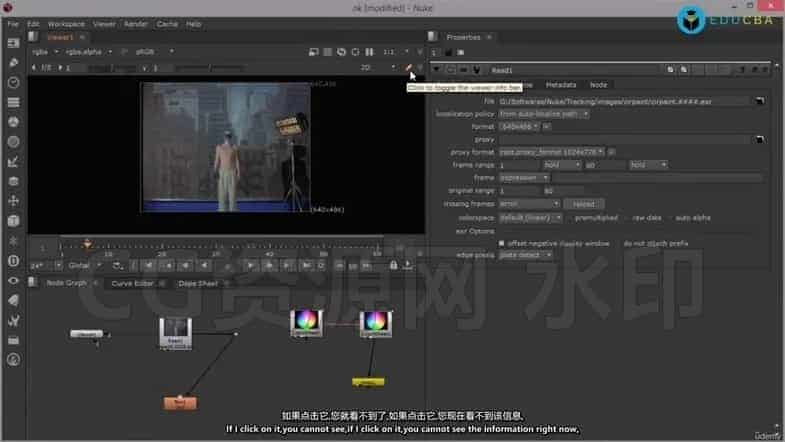Open the Workspace menu
Image resolution: width=785 pixels, height=442 pixels.
point(66,24)
